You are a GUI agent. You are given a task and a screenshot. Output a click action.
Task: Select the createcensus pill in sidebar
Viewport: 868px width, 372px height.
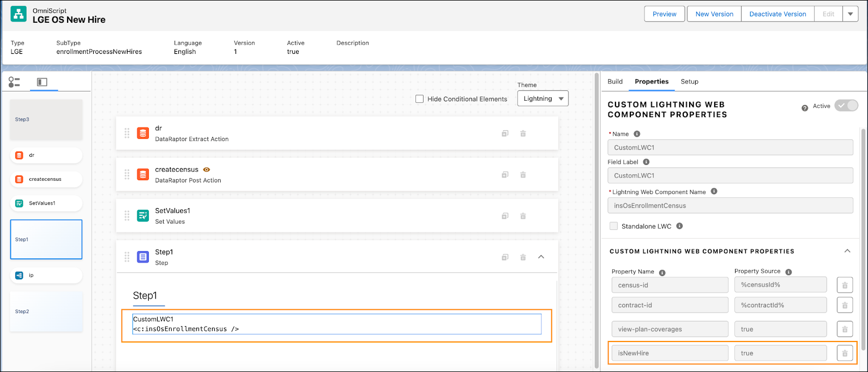tap(46, 179)
